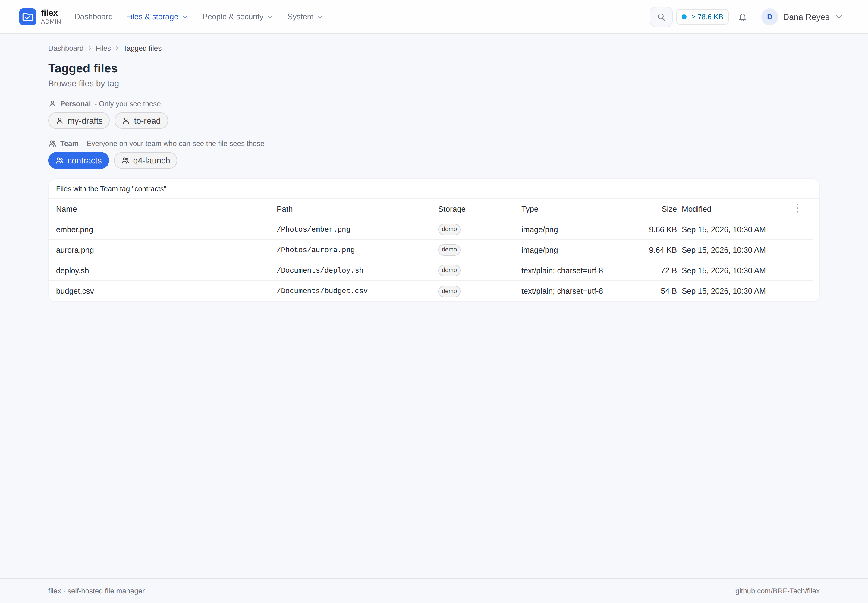
Task: Click the Modified column header
Action: (x=696, y=209)
